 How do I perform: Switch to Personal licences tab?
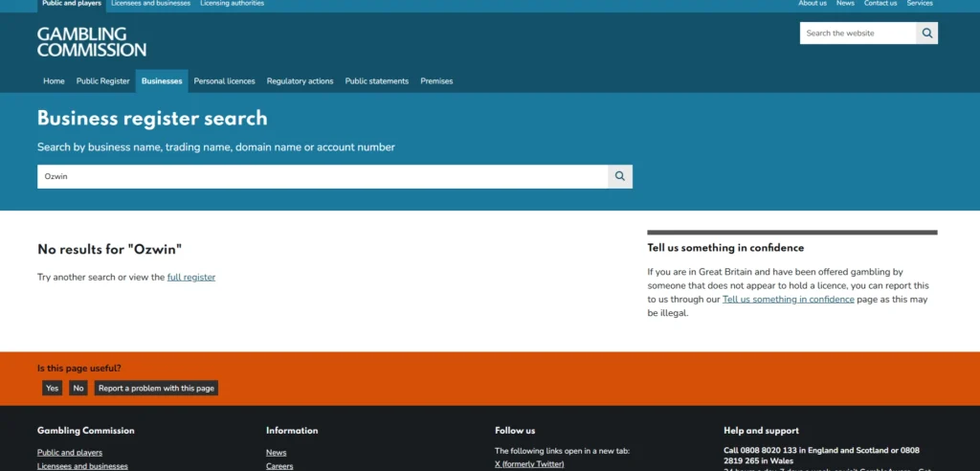pos(224,81)
